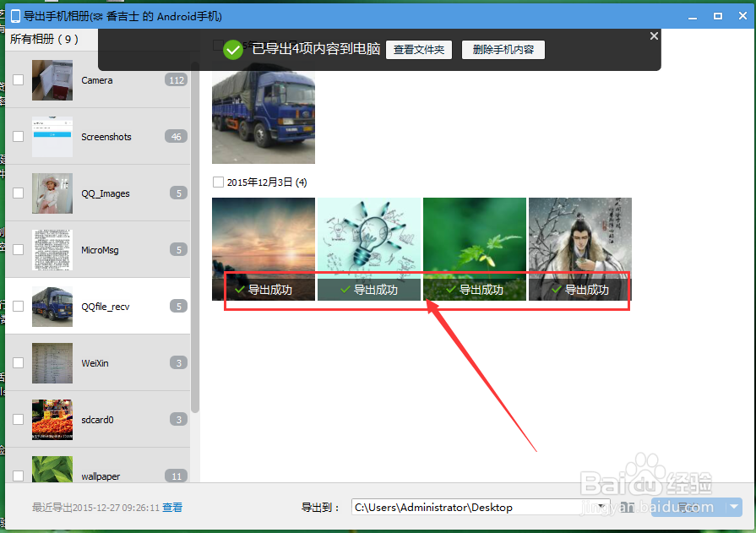
Task: Click the blue export button
Action: [x=688, y=507]
